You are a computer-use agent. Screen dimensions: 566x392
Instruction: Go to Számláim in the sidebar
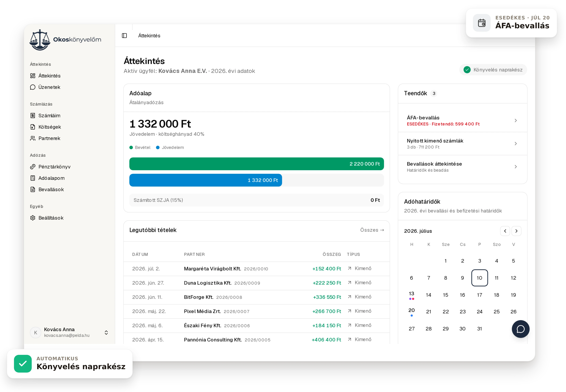[49, 115]
